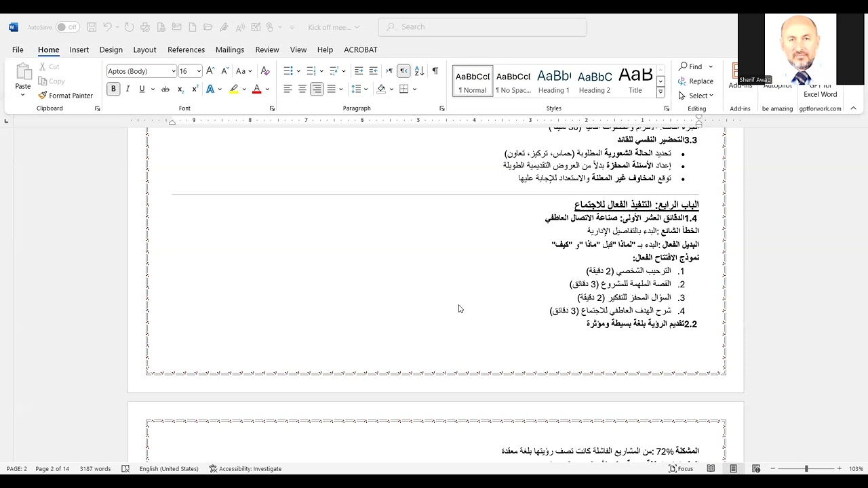
Task: Click the Multilevel list icon
Action: coord(334,71)
